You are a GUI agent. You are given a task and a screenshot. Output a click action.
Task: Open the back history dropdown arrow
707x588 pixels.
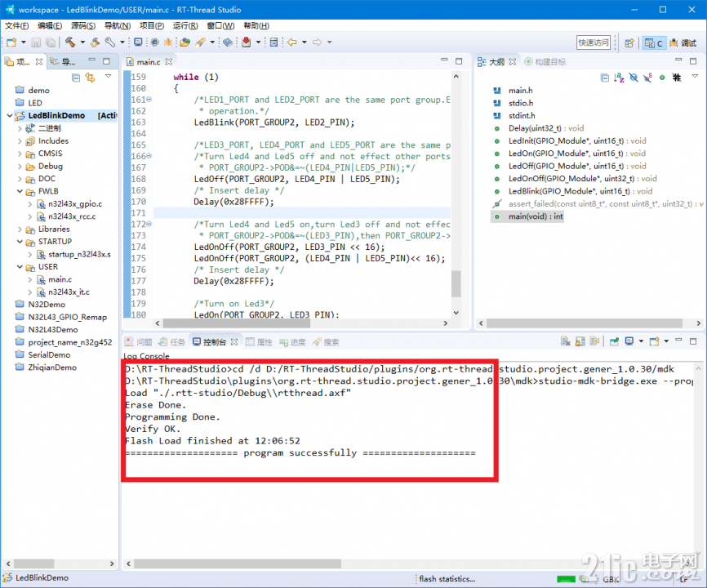tap(305, 42)
